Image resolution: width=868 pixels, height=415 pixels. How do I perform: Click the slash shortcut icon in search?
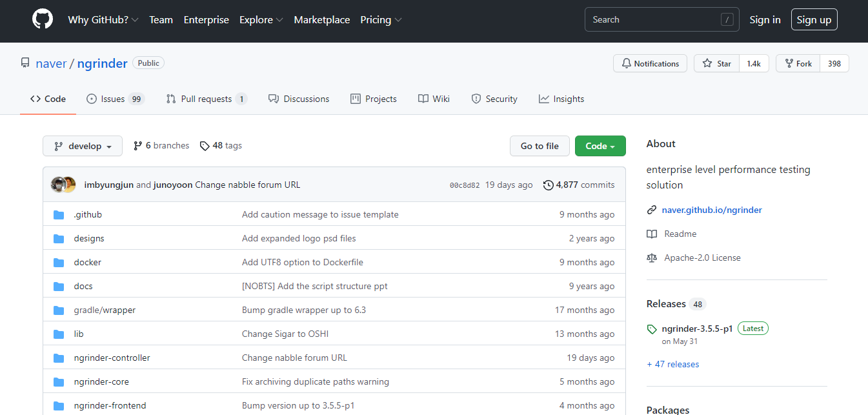point(727,20)
